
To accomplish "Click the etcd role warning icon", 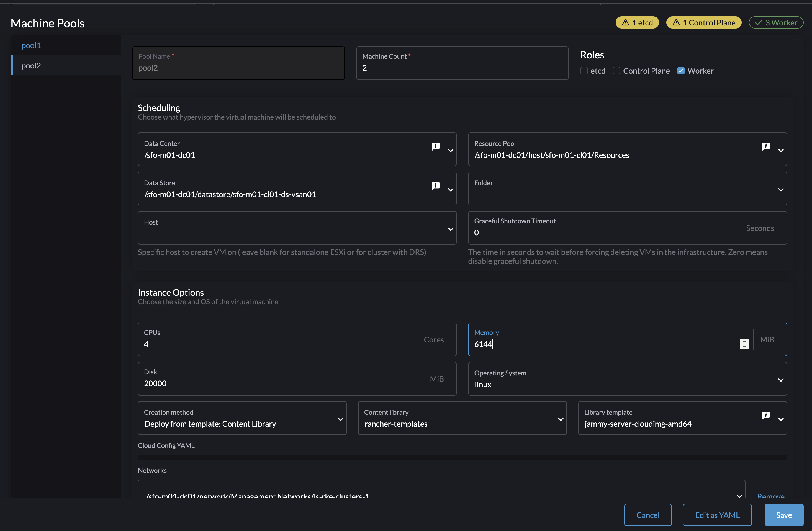I will pyautogui.click(x=625, y=21).
